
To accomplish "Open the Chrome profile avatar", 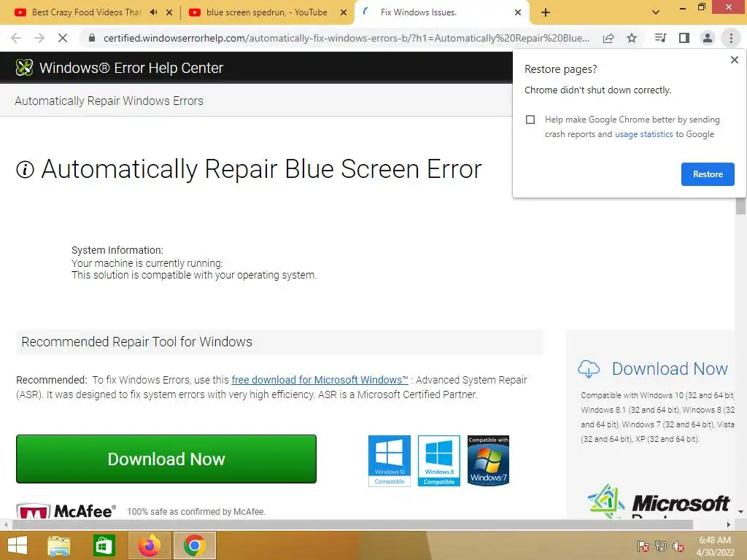I will [x=708, y=38].
